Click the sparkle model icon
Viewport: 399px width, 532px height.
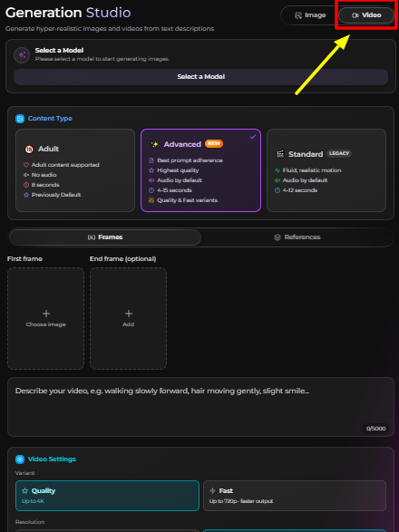coord(22,55)
